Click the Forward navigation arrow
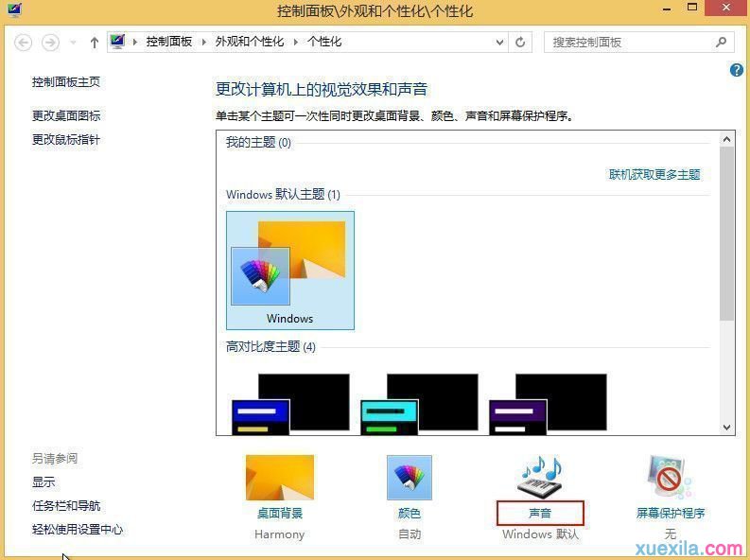This screenshot has width=750, height=560. [50, 43]
